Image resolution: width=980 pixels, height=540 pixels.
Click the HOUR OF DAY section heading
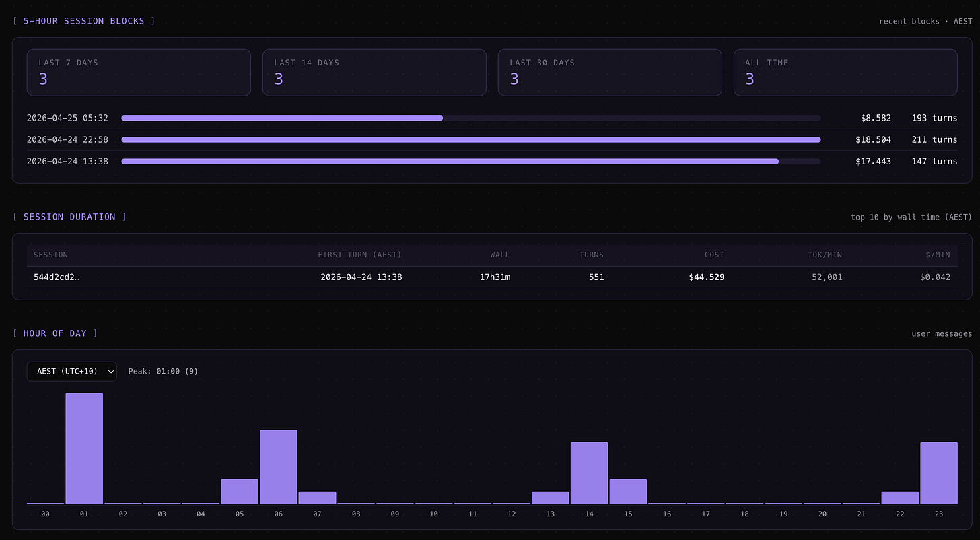[55, 333]
